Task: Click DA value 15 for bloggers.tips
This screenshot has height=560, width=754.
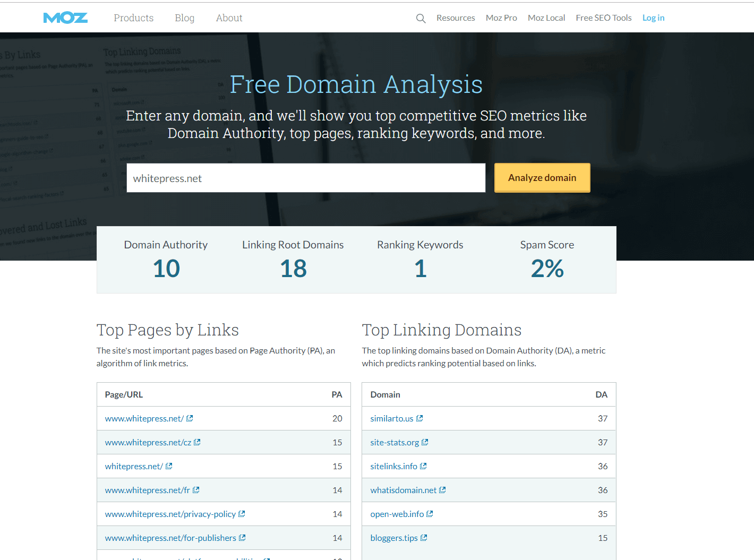Action: (x=603, y=538)
